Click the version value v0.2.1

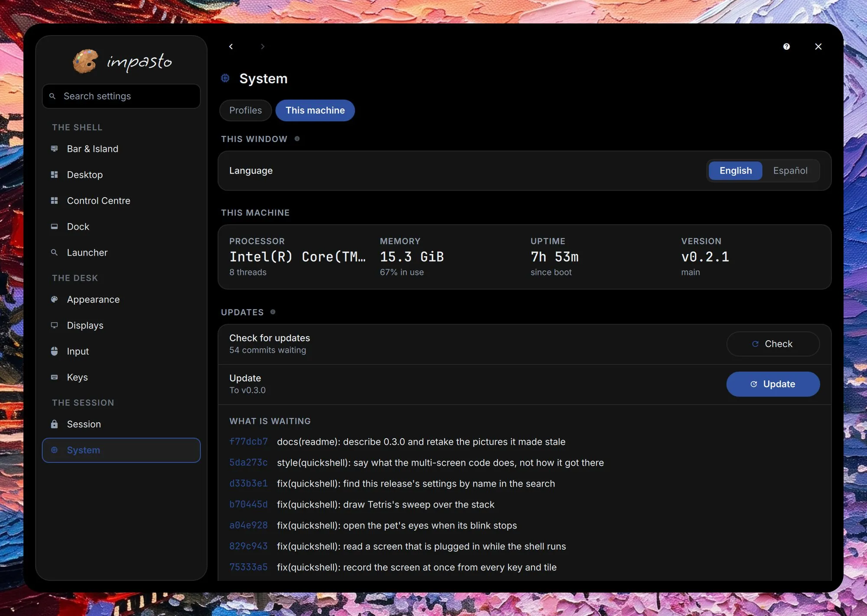point(705,257)
